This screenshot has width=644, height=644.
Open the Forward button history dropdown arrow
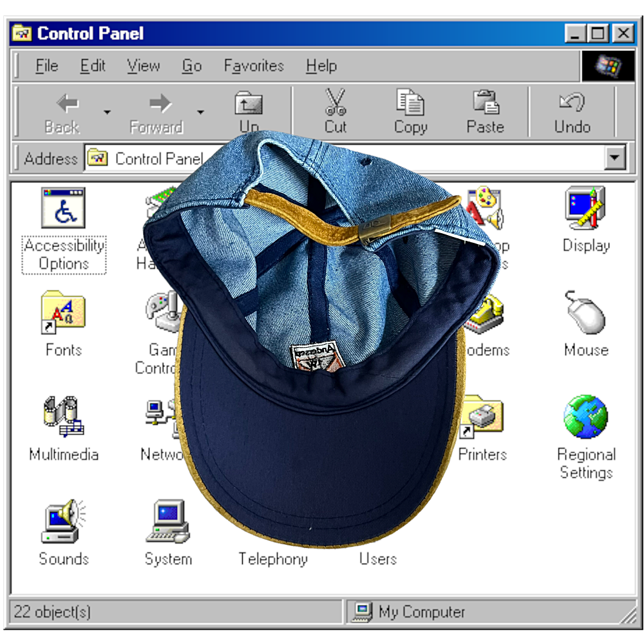tap(200, 112)
